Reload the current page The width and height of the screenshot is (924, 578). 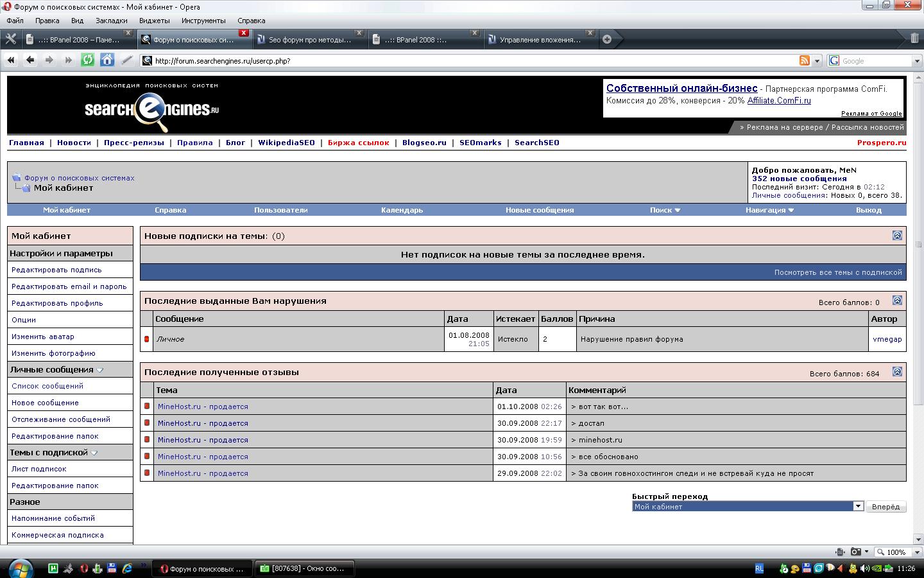pos(87,60)
